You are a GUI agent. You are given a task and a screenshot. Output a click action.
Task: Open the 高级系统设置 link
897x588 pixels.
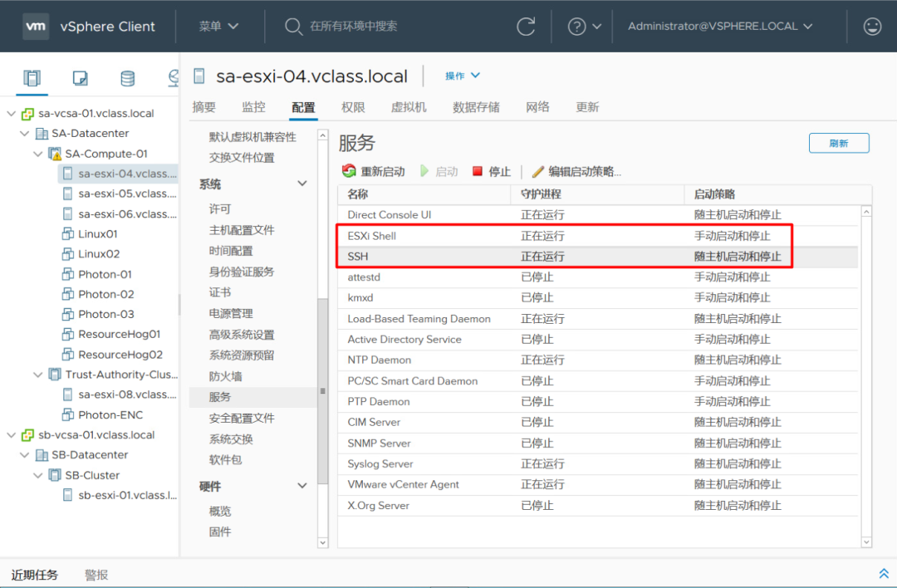[x=242, y=334]
